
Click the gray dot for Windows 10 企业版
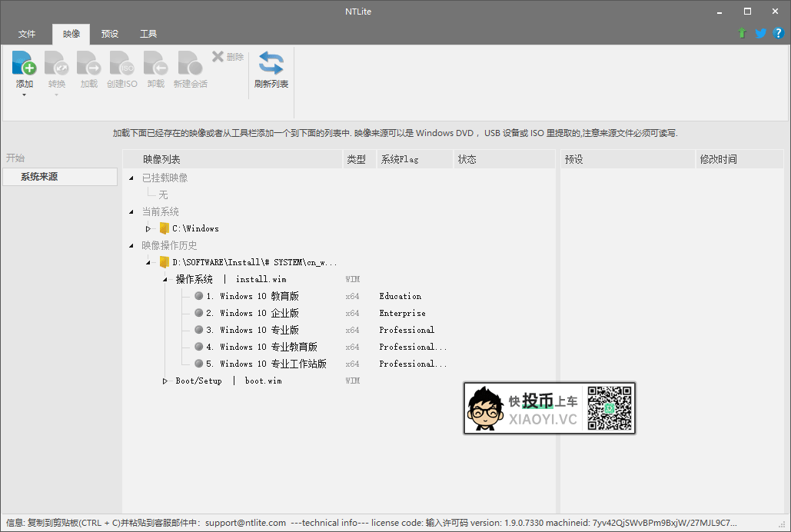click(x=199, y=313)
